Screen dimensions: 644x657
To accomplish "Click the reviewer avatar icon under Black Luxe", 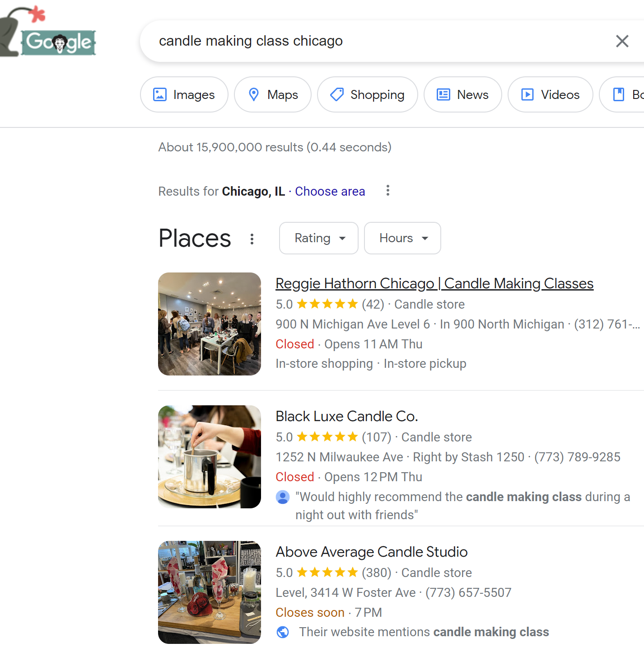I will 283,497.
